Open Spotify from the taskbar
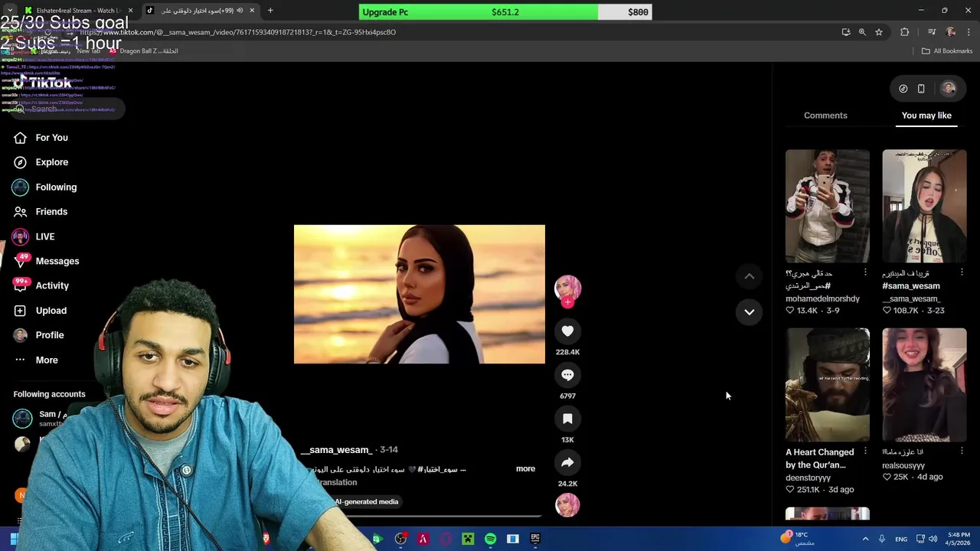980x551 pixels. tap(491, 539)
